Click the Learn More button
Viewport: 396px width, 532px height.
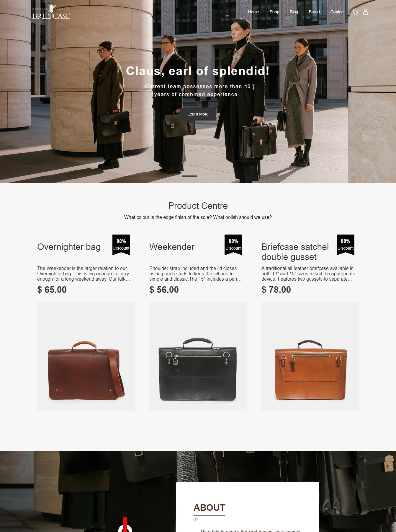click(x=198, y=114)
